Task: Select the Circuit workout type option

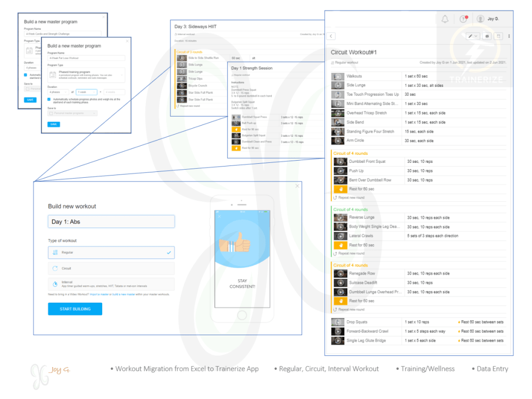Action: point(111,268)
